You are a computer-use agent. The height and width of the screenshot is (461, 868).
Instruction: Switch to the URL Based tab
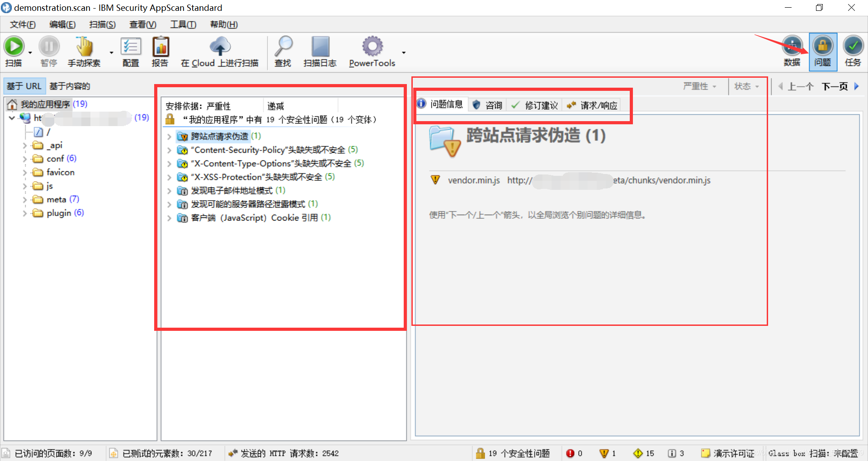[24, 86]
